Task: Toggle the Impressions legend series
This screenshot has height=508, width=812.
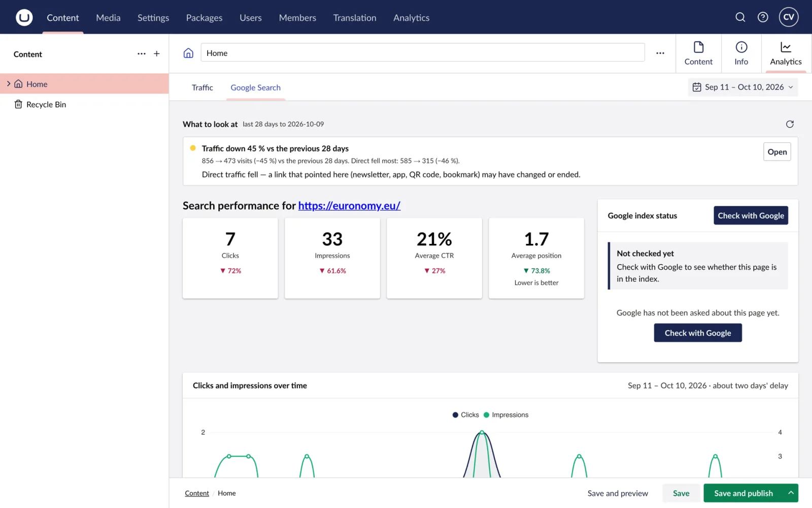Action: (x=506, y=415)
